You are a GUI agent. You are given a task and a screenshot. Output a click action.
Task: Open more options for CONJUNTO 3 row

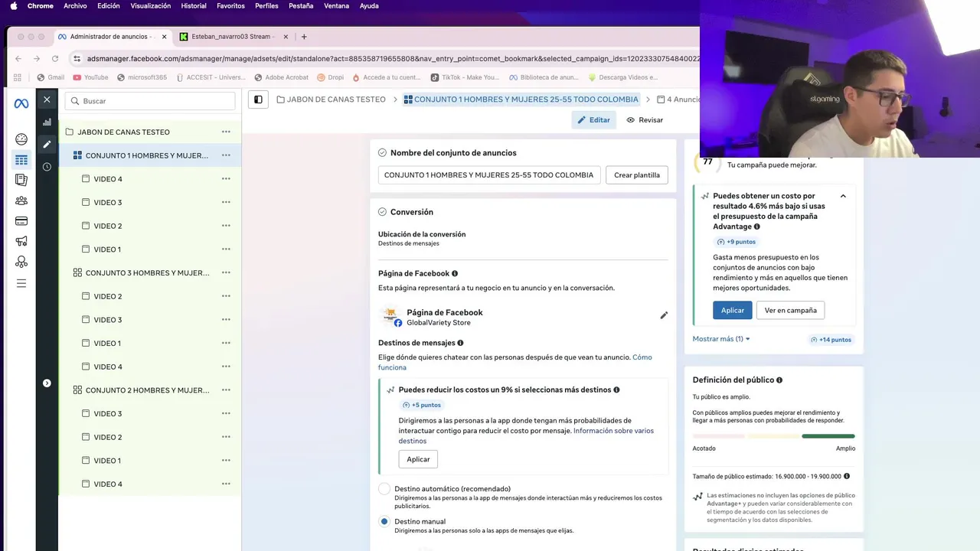tap(226, 272)
